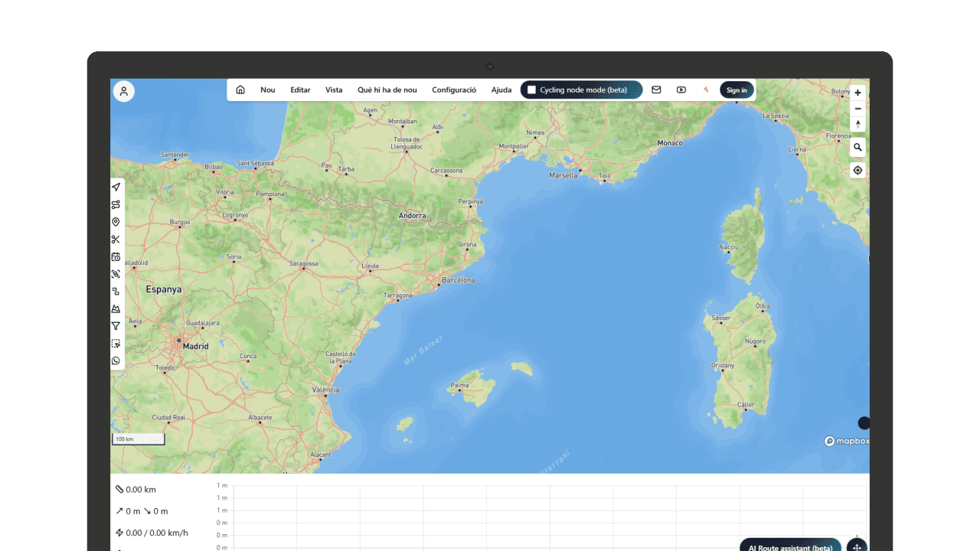Open the YouTube video icon
This screenshot has height=551, width=980.
(x=681, y=90)
